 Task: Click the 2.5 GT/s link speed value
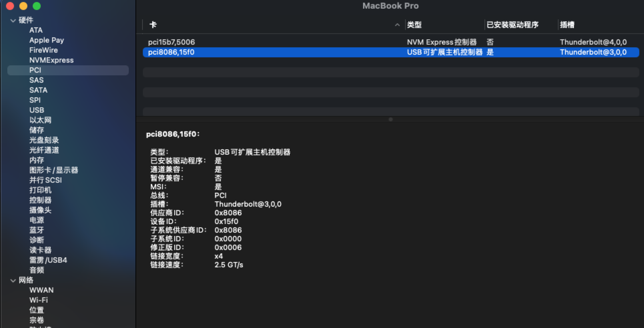(x=229, y=265)
